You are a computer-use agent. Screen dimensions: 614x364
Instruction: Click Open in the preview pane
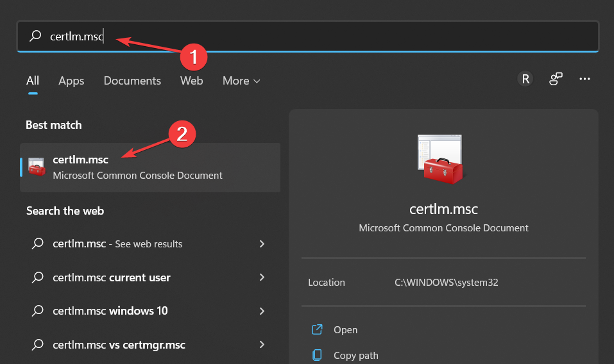(x=345, y=330)
